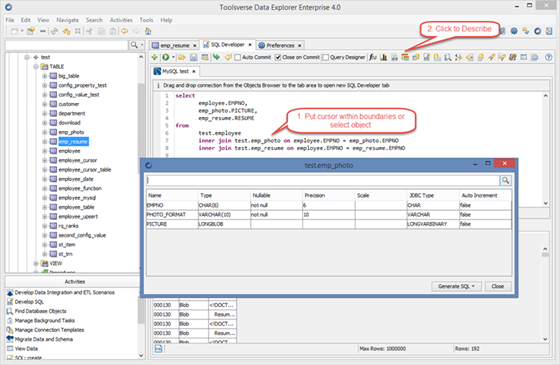Click the blue help question mark icon

point(549,57)
